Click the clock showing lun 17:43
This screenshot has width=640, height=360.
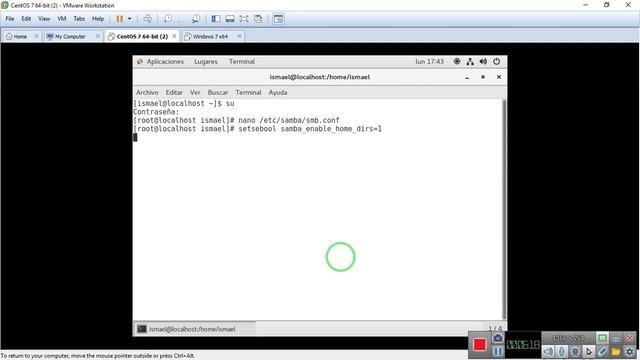[x=429, y=62]
